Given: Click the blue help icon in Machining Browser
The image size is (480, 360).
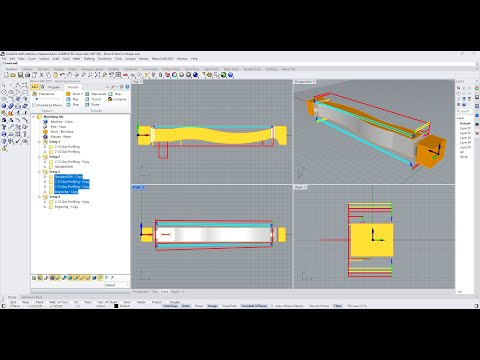Looking at the screenshot, I should 127,87.
